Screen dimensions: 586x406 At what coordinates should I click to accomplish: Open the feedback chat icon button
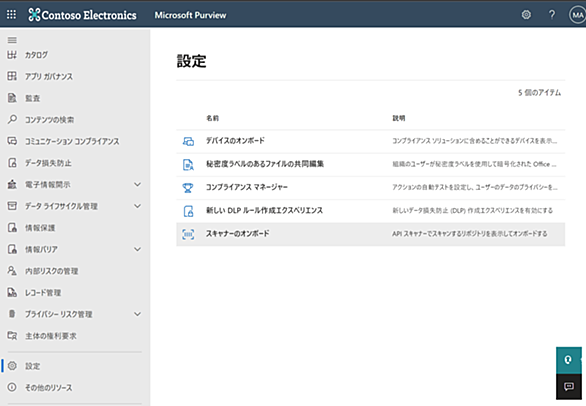coord(569,387)
